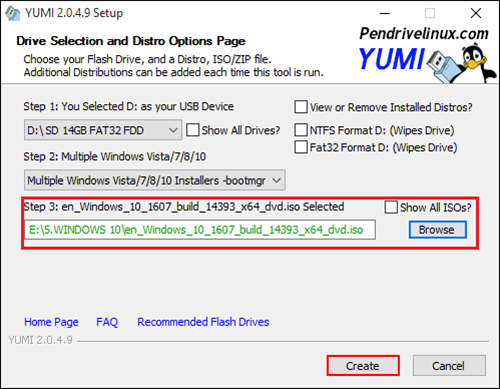Open the Recommended Flash Drives link

tap(203, 322)
